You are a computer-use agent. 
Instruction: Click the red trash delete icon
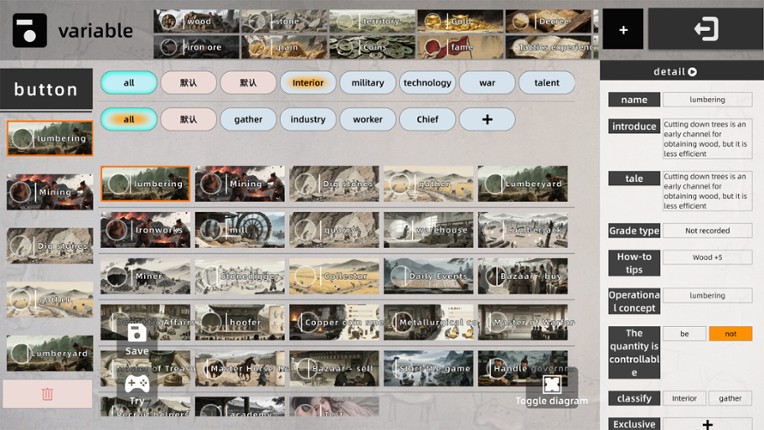(x=47, y=394)
